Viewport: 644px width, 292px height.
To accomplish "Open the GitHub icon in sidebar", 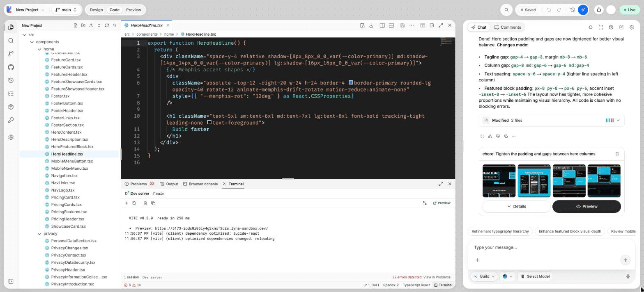I will [x=11, y=67].
